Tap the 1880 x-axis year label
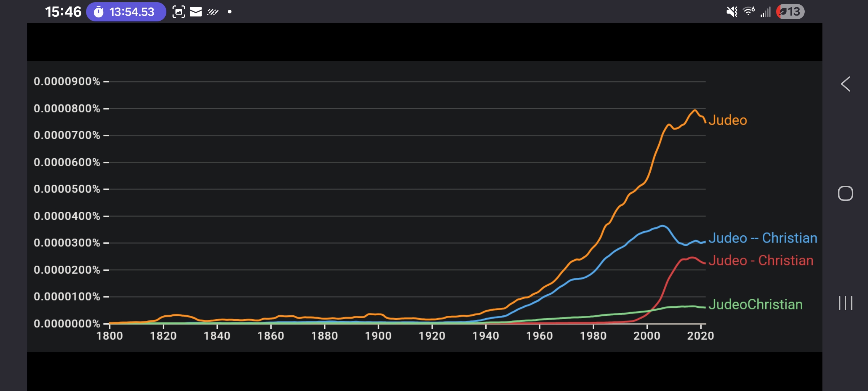 324,336
